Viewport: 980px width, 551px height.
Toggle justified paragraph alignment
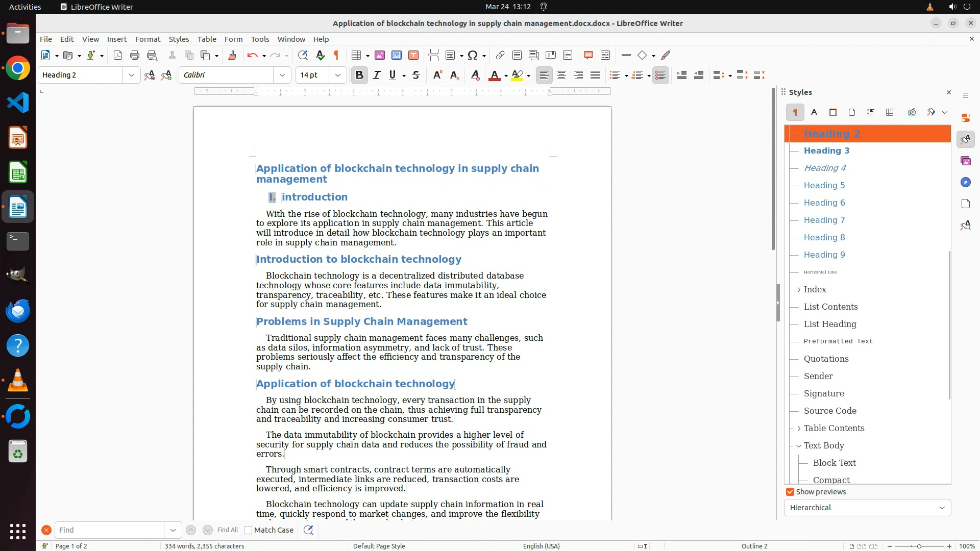tap(595, 75)
